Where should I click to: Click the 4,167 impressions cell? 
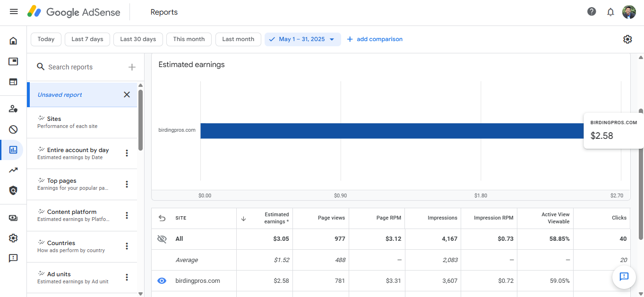click(449, 239)
